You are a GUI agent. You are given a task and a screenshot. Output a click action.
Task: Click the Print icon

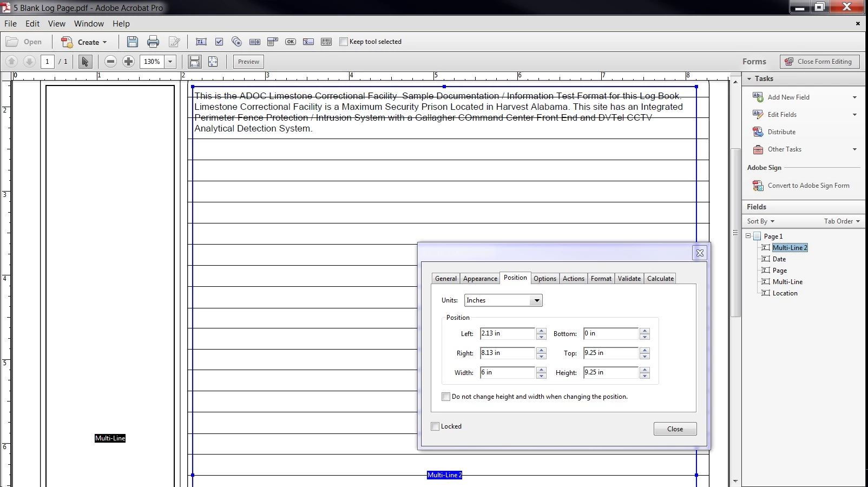153,42
